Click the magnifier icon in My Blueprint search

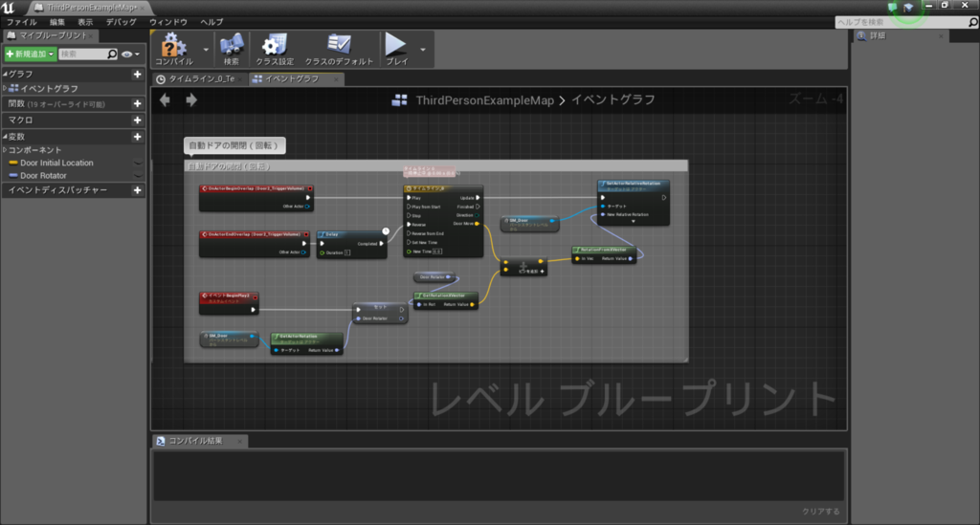[x=112, y=55]
